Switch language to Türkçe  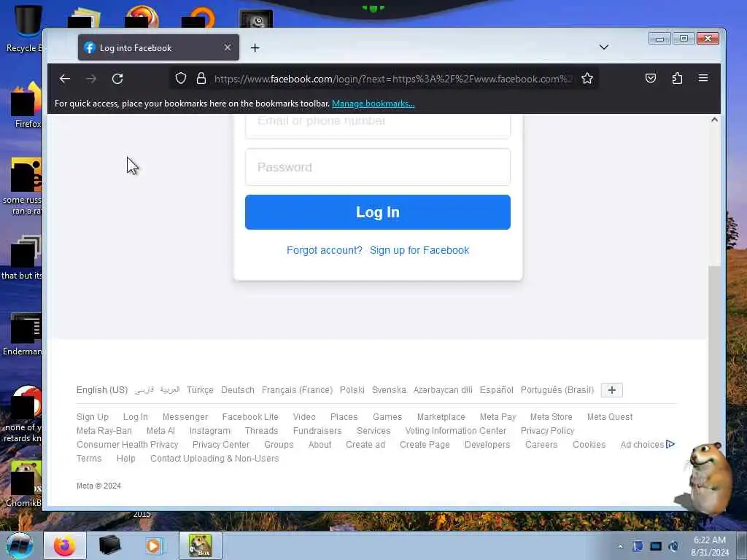pos(200,390)
